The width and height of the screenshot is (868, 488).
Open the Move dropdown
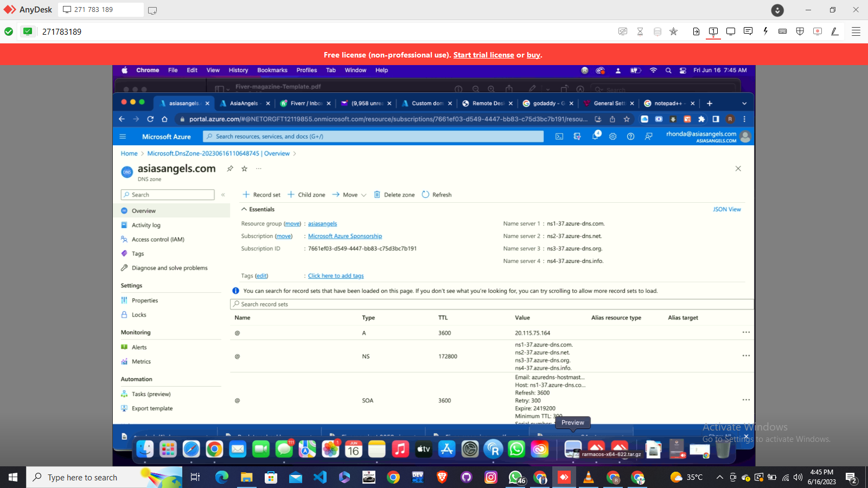[x=350, y=195]
